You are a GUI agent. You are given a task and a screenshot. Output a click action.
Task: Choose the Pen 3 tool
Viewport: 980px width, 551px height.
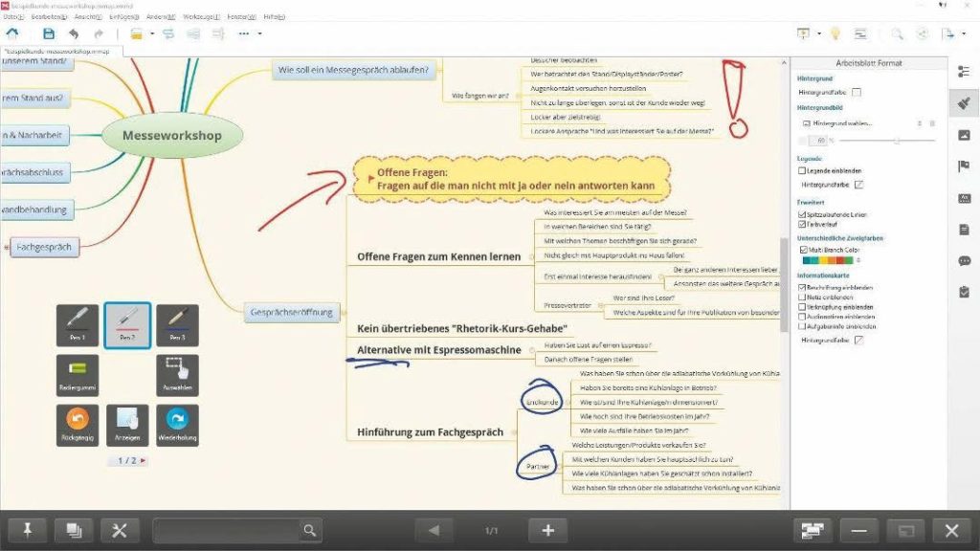176,322
